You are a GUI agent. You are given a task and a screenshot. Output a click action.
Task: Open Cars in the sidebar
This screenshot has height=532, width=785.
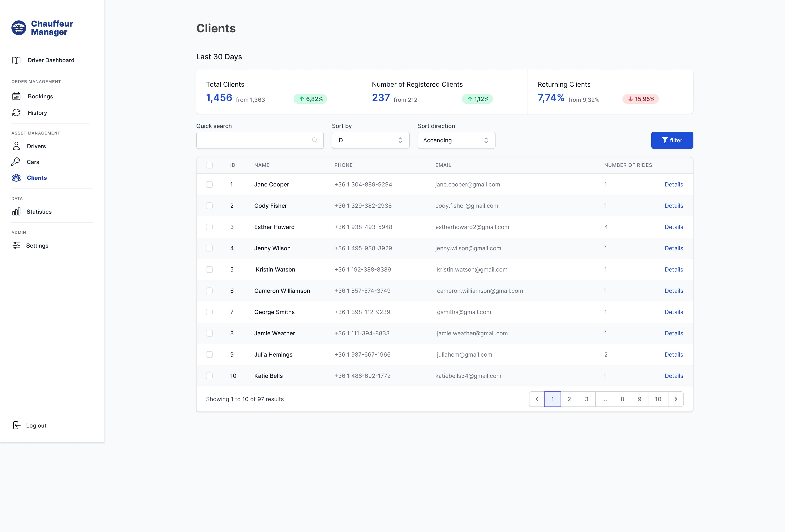pyautogui.click(x=33, y=162)
